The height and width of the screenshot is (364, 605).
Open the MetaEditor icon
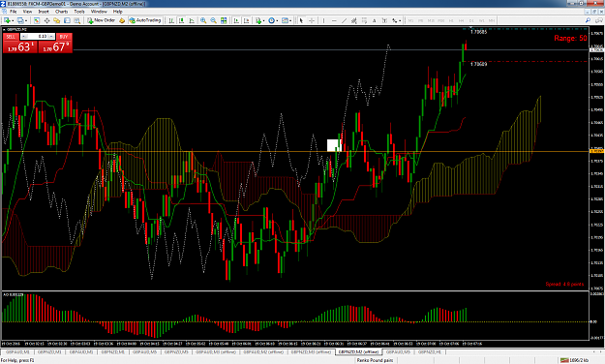point(122,20)
